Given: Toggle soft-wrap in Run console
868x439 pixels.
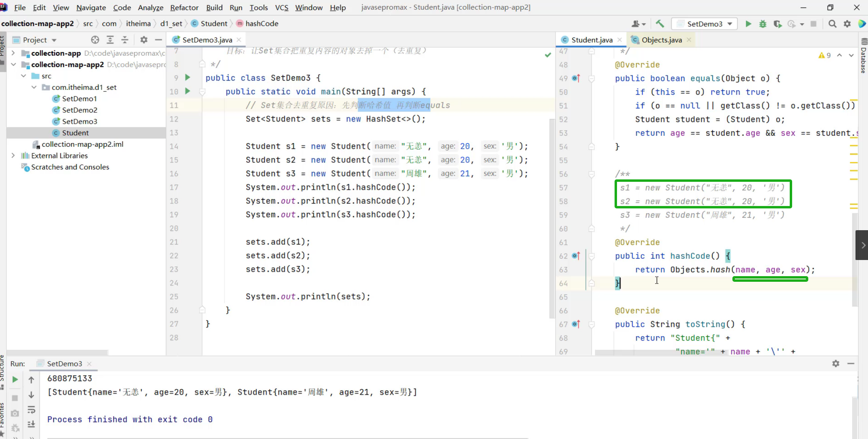Looking at the screenshot, I should pos(31,410).
